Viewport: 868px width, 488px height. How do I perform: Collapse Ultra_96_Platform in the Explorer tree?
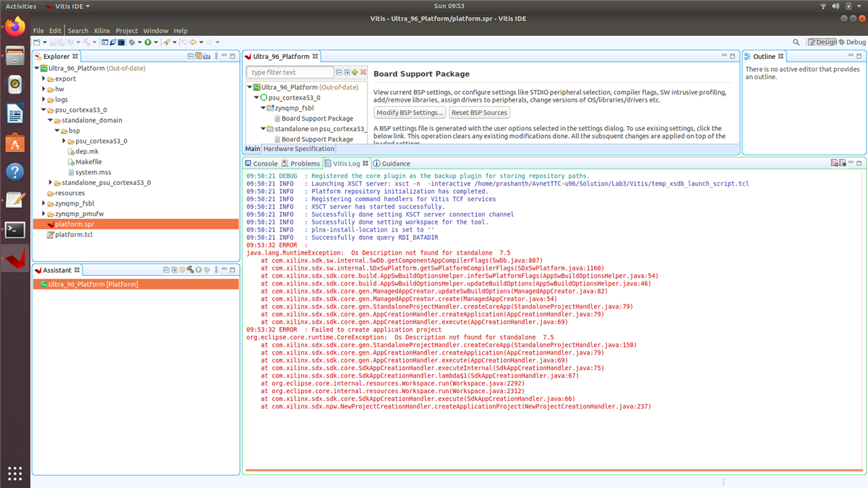(37, 68)
